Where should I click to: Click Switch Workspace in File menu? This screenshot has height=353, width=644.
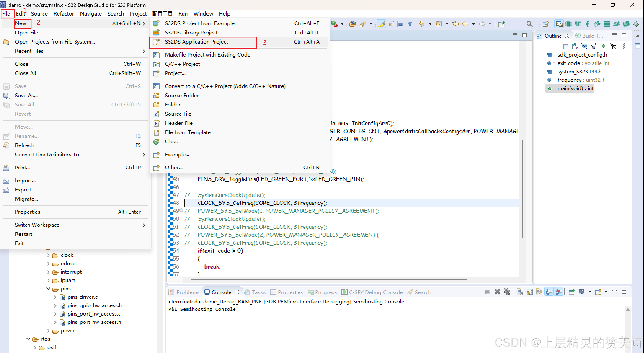[x=37, y=225]
